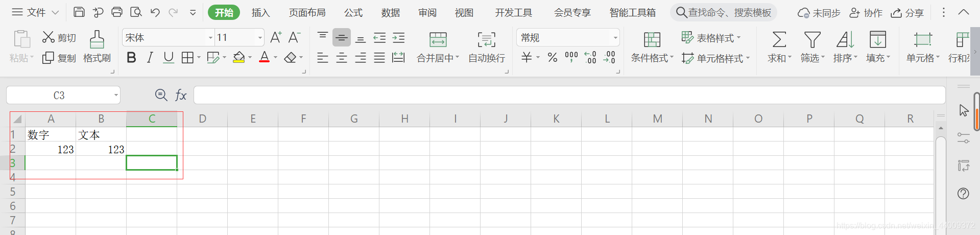Align text left
Image resolution: width=980 pixels, height=235 pixels.
point(323,58)
